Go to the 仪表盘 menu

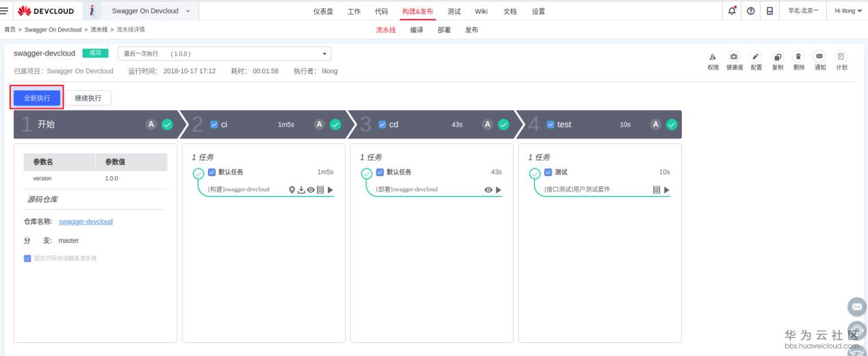pos(323,12)
